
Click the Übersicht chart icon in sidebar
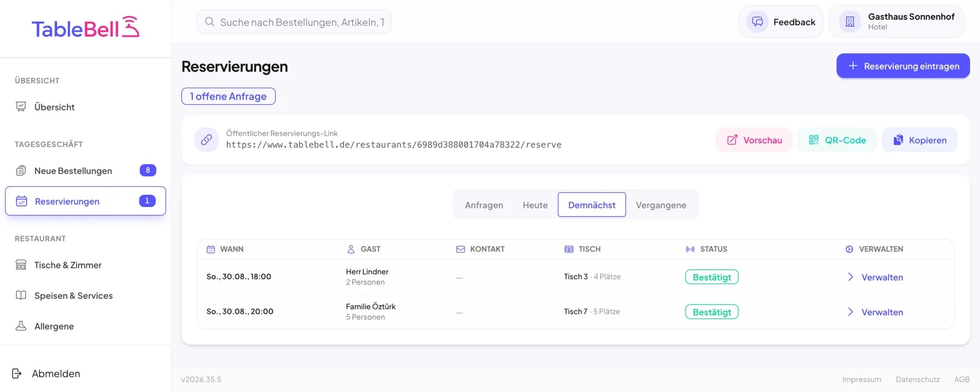click(x=21, y=107)
